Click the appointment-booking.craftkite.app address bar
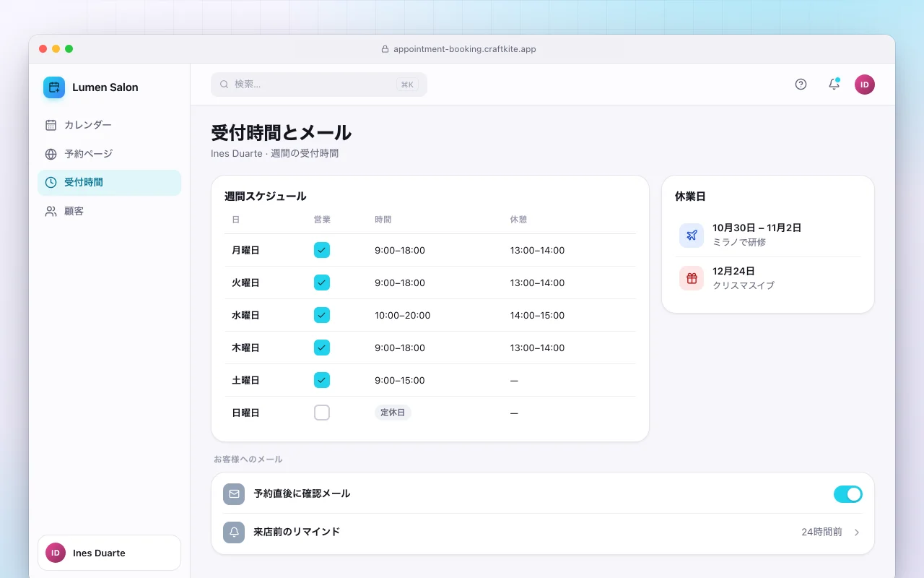924x578 pixels. click(x=458, y=49)
